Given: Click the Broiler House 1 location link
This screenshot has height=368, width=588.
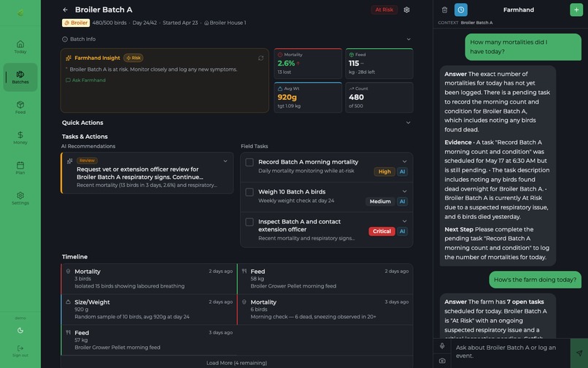Looking at the screenshot, I should pyautogui.click(x=225, y=23).
